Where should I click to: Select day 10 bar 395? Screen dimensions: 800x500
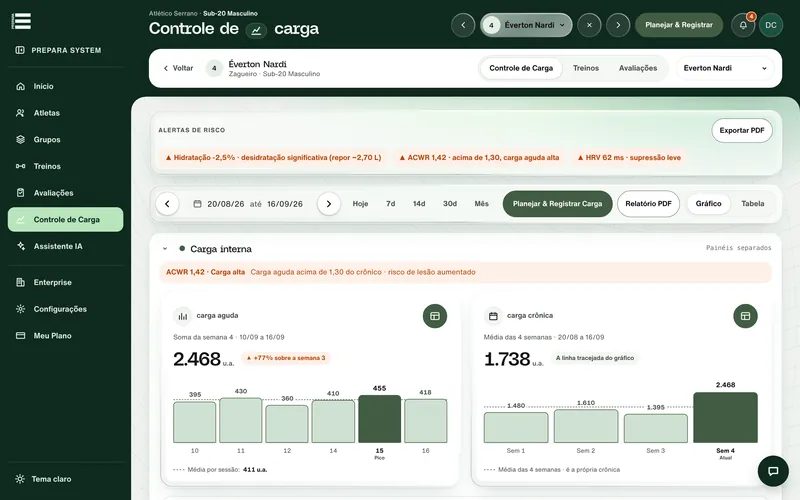[x=194, y=422]
